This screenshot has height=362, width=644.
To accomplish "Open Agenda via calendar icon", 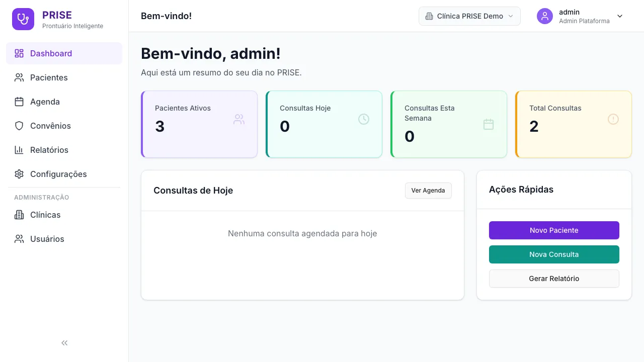I will (19, 102).
